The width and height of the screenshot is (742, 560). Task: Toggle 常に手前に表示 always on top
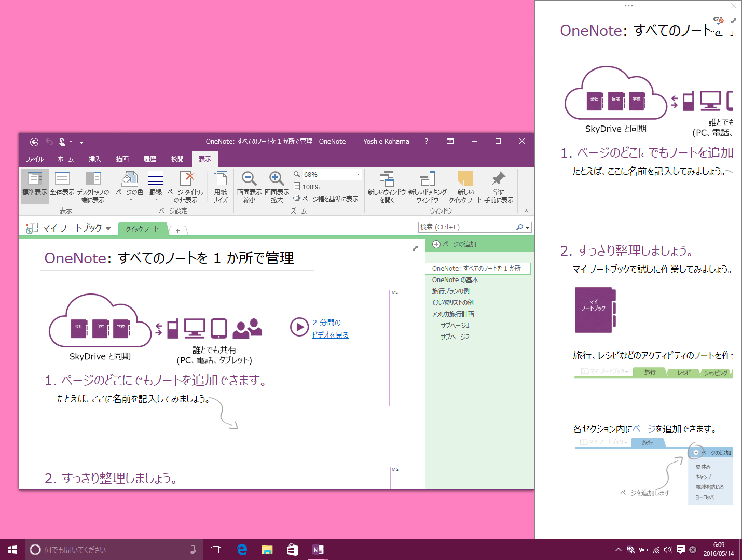(499, 186)
